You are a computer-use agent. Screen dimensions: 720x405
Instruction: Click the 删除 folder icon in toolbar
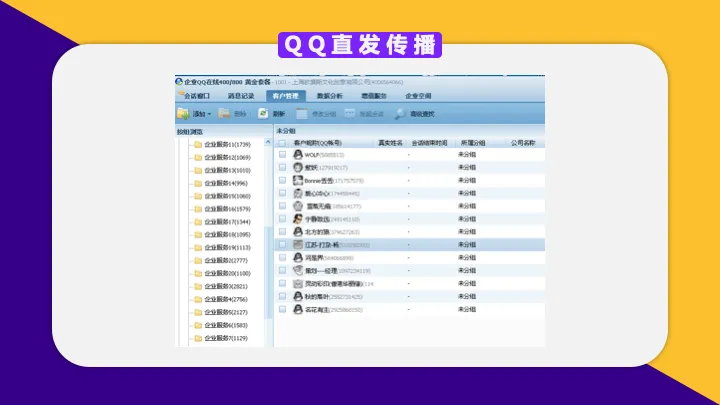(224, 113)
